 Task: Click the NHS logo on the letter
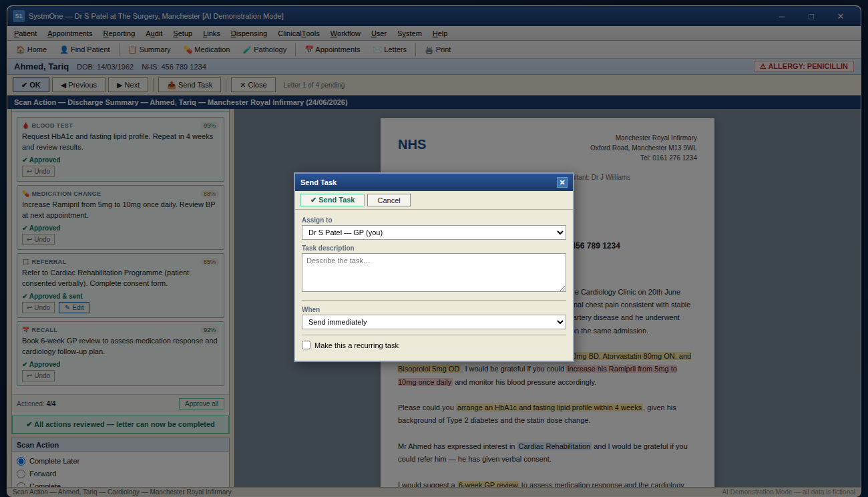coord(412,144)
